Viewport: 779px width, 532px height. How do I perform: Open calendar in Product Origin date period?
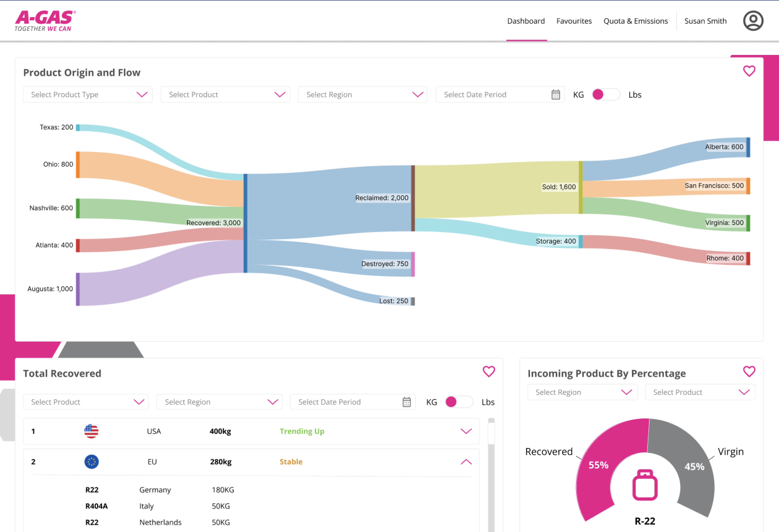pyautogui.click(x=555, y=95)
